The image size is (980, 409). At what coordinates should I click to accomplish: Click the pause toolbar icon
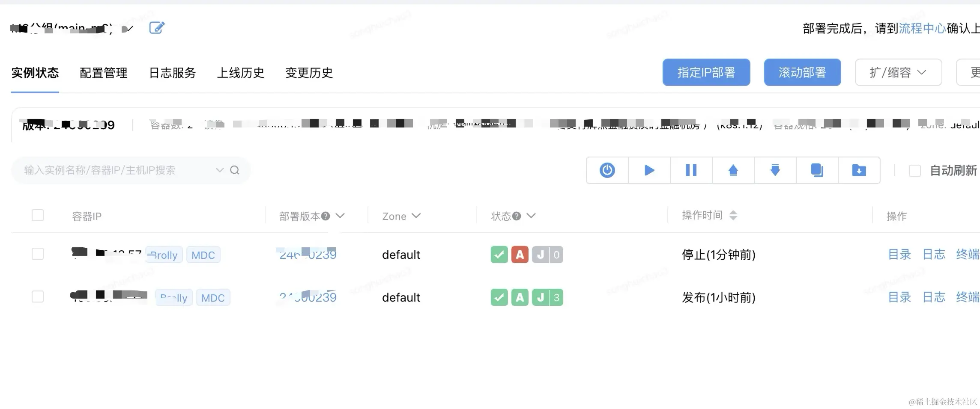[x=691, y=170]
